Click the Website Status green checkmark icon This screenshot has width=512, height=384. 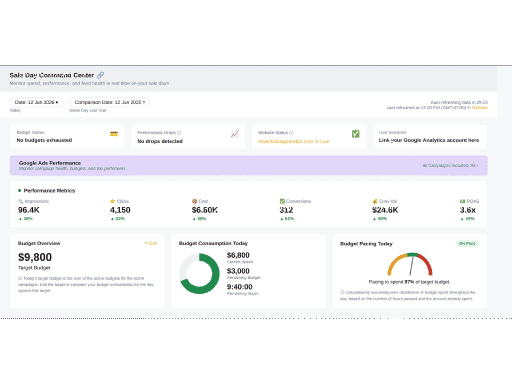356,134
